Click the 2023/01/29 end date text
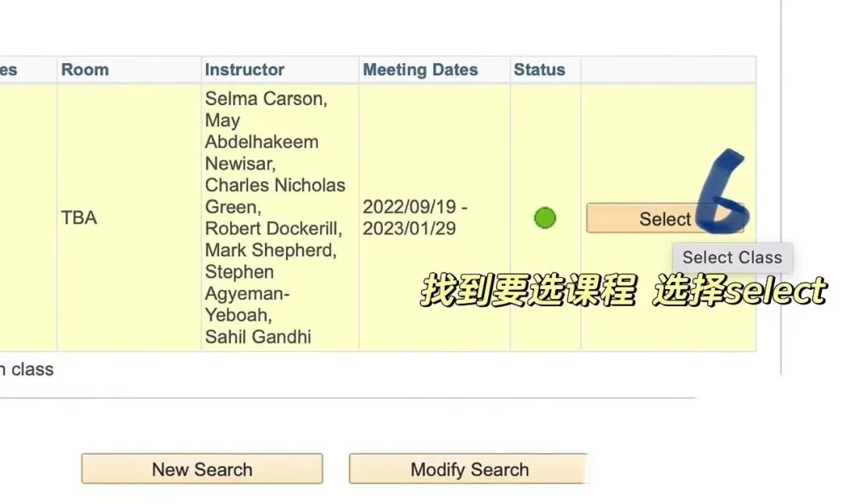This screenshot has height=504, width=842. pos(409,229)
